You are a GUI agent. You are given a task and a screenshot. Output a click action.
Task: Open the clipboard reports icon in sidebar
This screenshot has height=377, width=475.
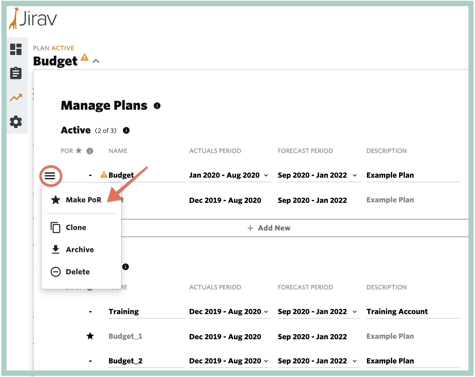click(x=16, y=73)
